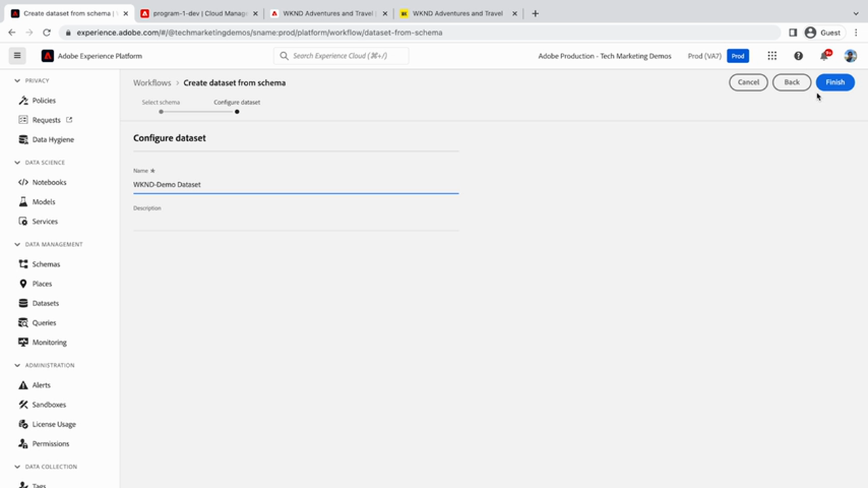Collapse the Data Collection section
This screenshot has height=488, width=868.
tap(18, 467)
